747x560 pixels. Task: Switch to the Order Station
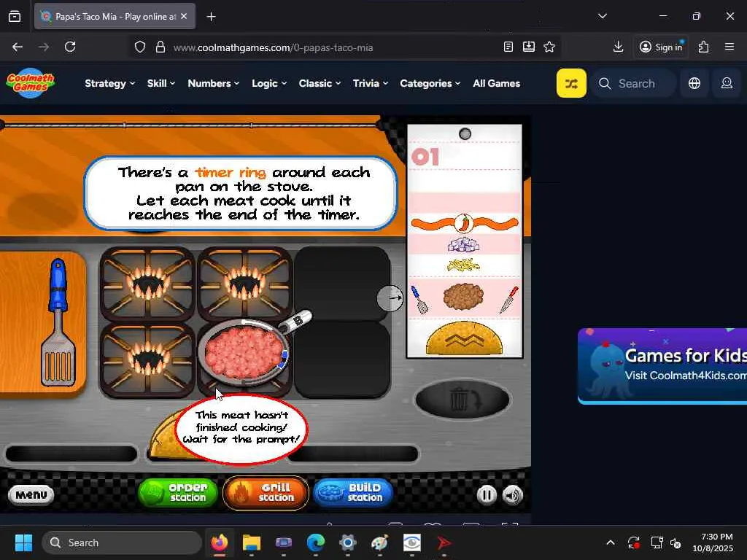178,493
